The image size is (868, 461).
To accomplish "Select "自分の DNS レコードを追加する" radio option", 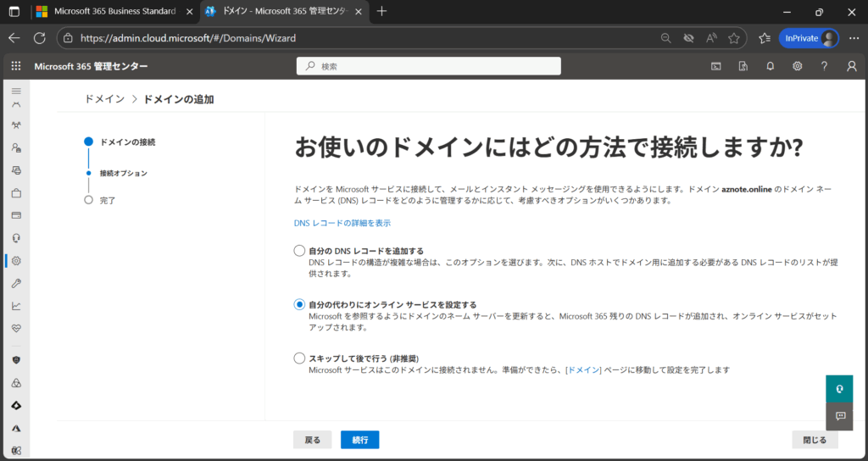I will (x=298, y=251).
